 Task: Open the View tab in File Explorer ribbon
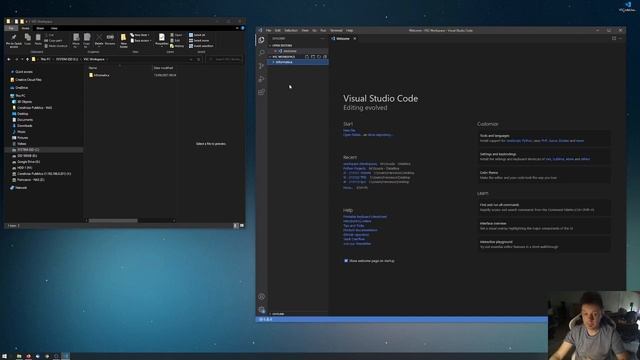tap(54, 28)
